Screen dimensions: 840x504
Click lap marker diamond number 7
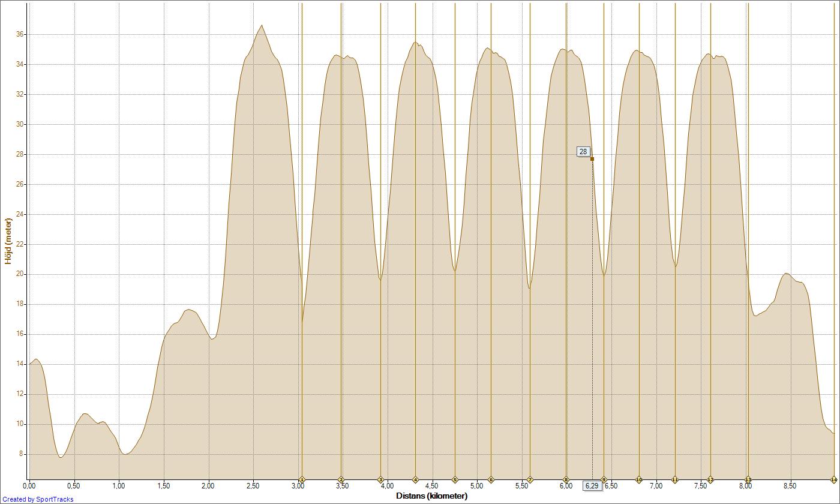[x=530, y=479]
